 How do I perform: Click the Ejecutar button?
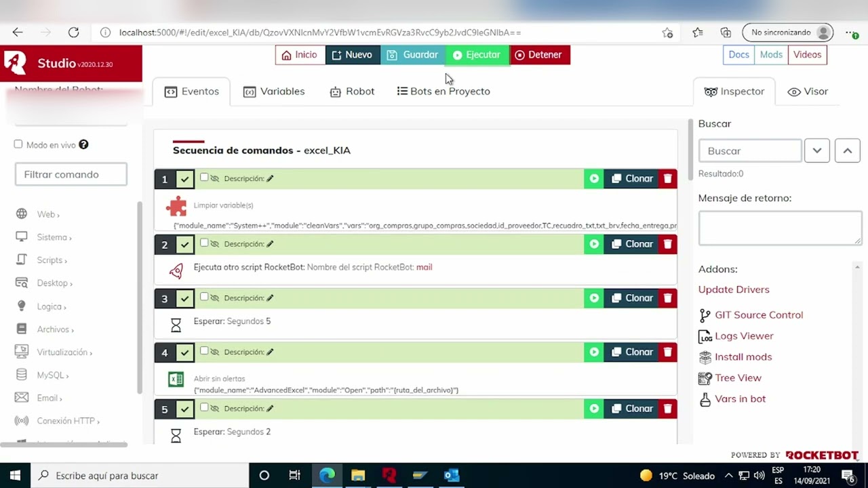(x=477, y=55)
